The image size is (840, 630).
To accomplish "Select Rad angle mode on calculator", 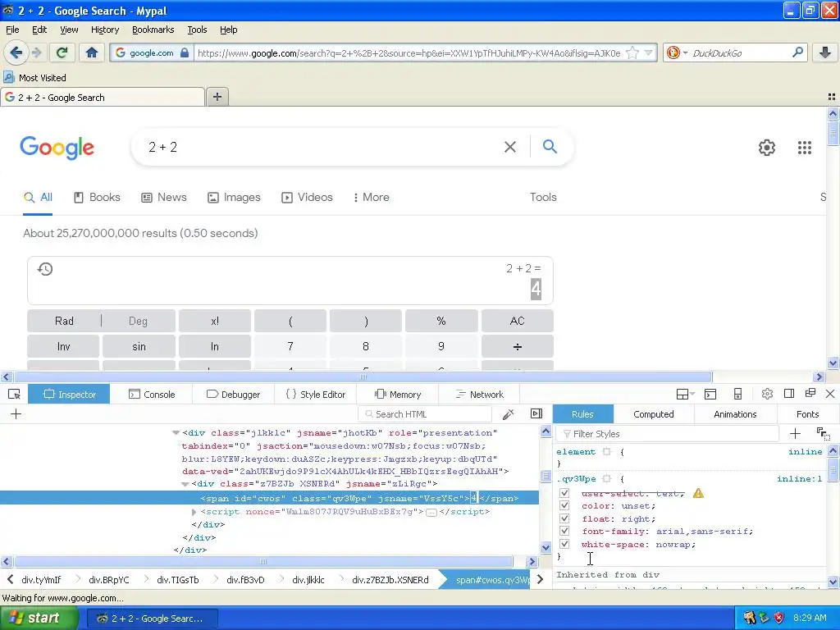I will click(64, 321).
